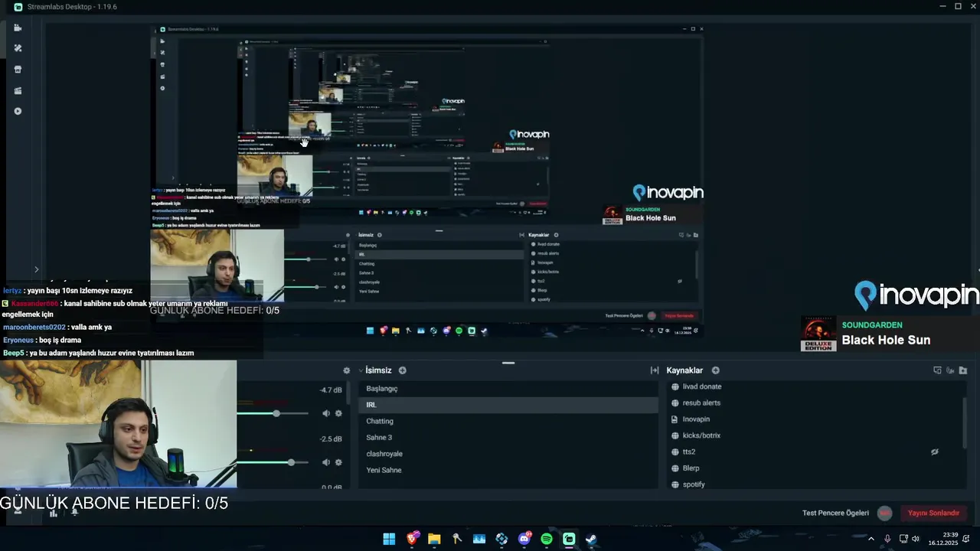
Task: Select the IRL scene in the main list
Action: coord(508,405)
